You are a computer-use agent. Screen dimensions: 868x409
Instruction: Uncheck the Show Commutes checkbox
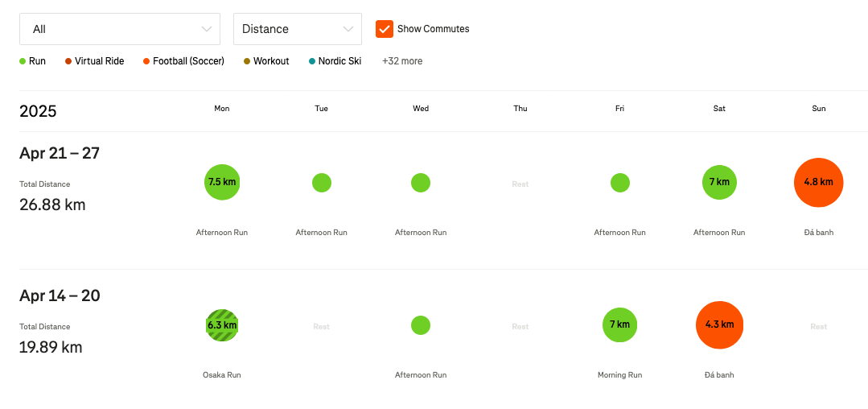coord(385,29)
